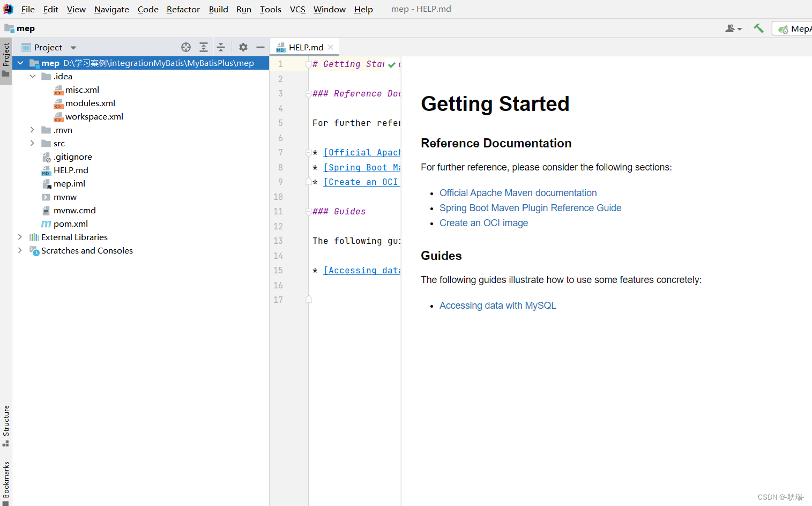Click the green inspection checkmark in editor
The height and width of the screenshot is (506, 812).
point(392,64)
